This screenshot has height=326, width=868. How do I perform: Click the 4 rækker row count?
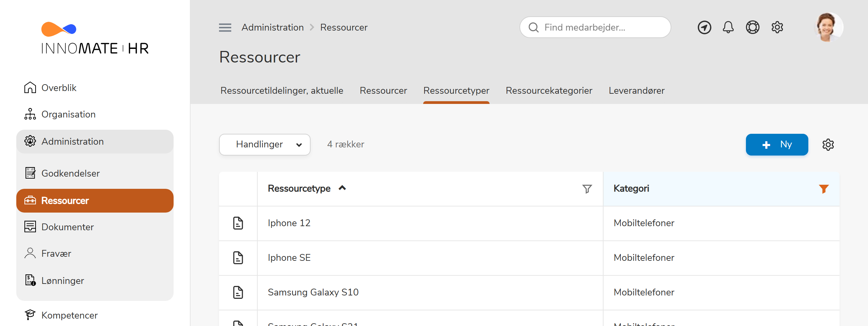click(x=346, y=145)
